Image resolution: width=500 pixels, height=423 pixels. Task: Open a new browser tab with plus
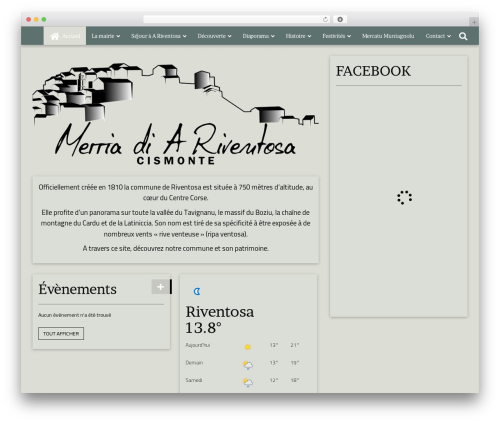[474, 22]
